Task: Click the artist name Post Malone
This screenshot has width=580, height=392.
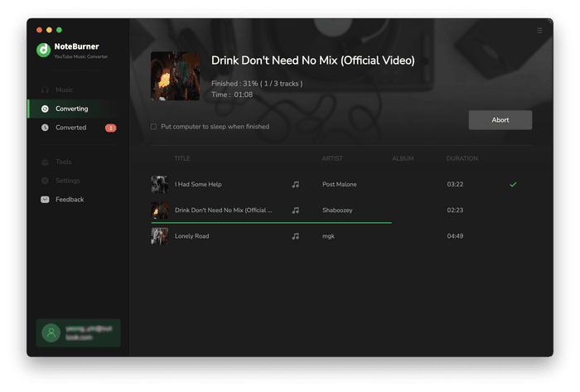Action: [339, 184]
